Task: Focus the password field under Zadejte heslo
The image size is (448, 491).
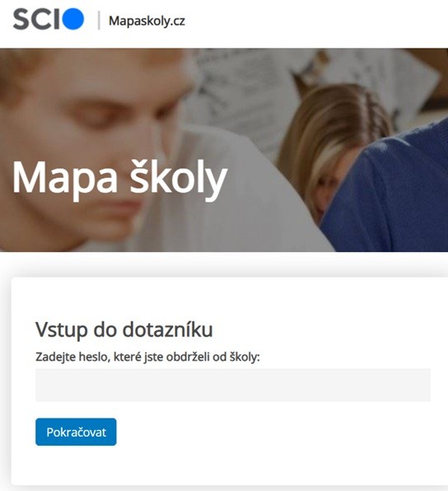Action: (x=233, y=386)
